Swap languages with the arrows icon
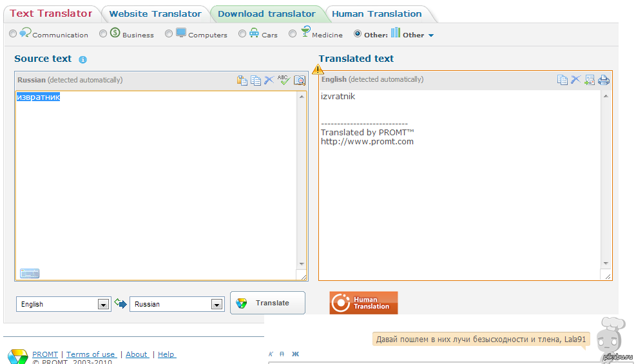This screenshot has height=364, width=636. (120, 303)
